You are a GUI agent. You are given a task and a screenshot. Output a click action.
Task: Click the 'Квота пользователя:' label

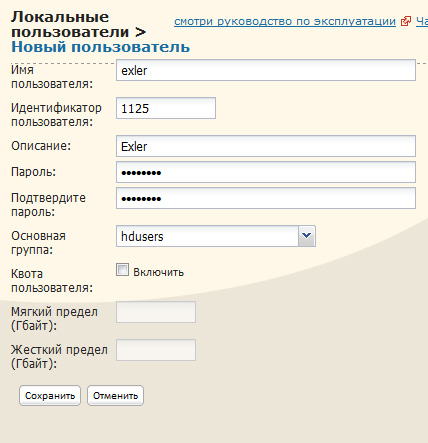52,281
